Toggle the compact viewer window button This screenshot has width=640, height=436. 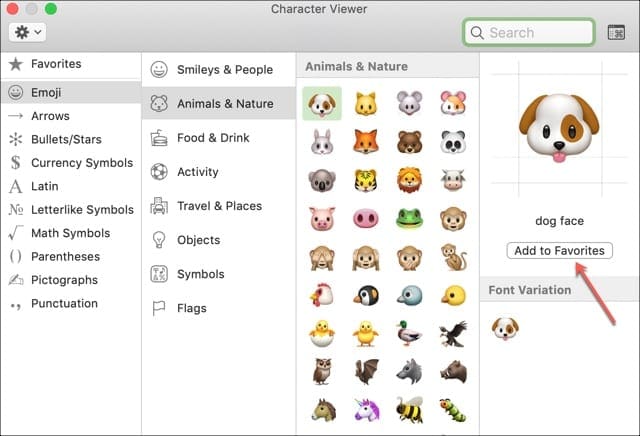pyautogui.click(x=616, y=33)
